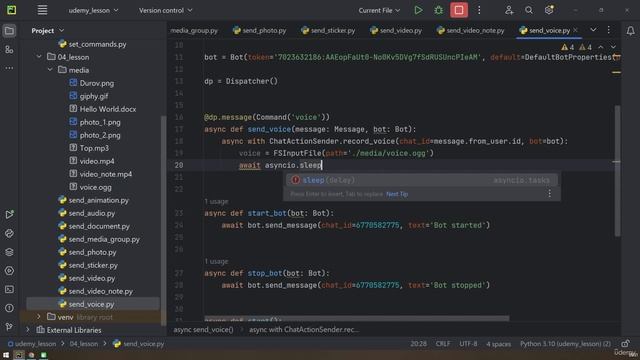
Task: Open the Services tool window
Action: 9,271
